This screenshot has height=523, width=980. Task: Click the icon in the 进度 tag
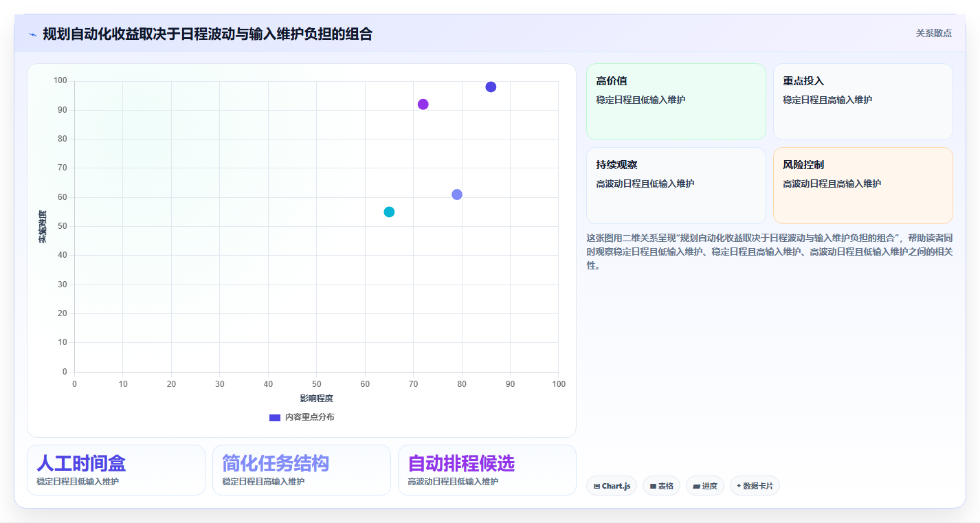click(697, 487)
